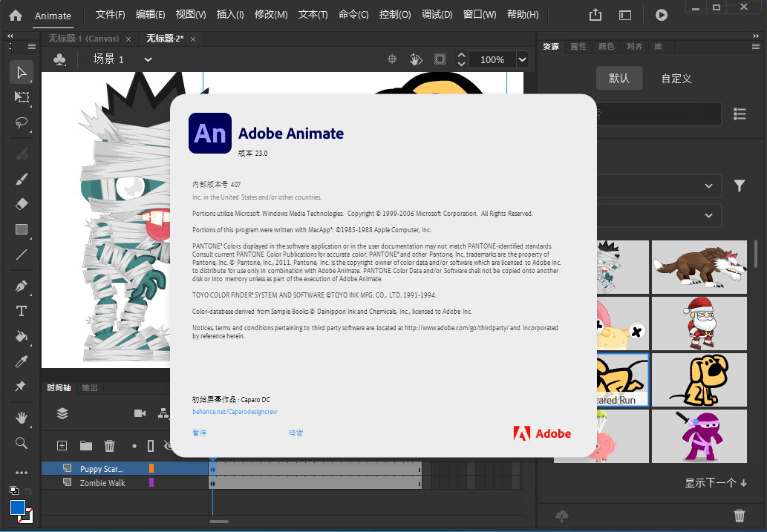
Task: Open the 编辑(E) menu
Action: 150,15
